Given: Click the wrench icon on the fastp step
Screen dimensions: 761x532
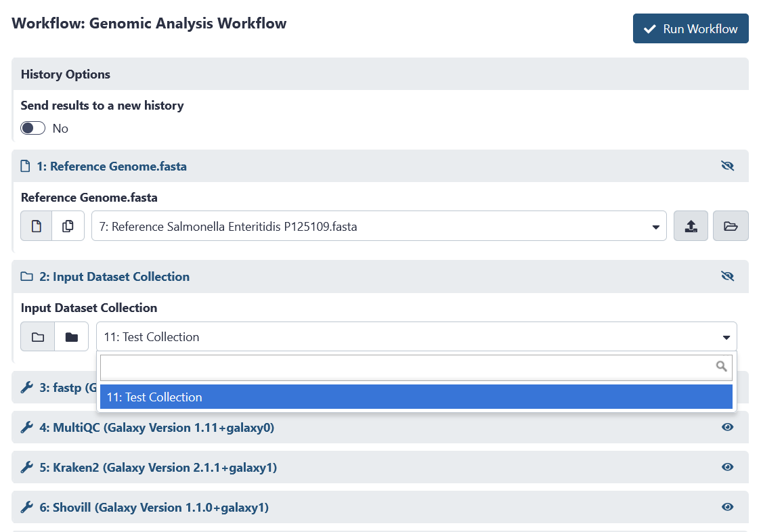Looking at the screenshot, I should click(x=26, y=386).
